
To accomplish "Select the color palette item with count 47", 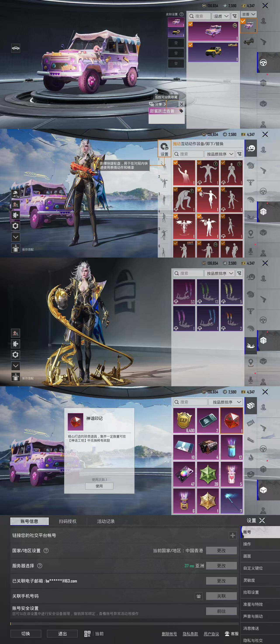I will click(184, 474).
